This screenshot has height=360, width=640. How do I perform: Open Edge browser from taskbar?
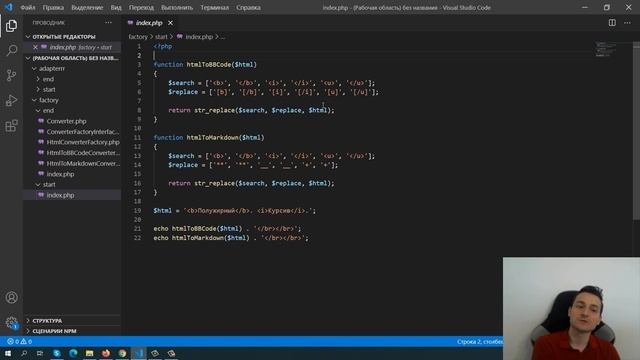coord(73,353)
